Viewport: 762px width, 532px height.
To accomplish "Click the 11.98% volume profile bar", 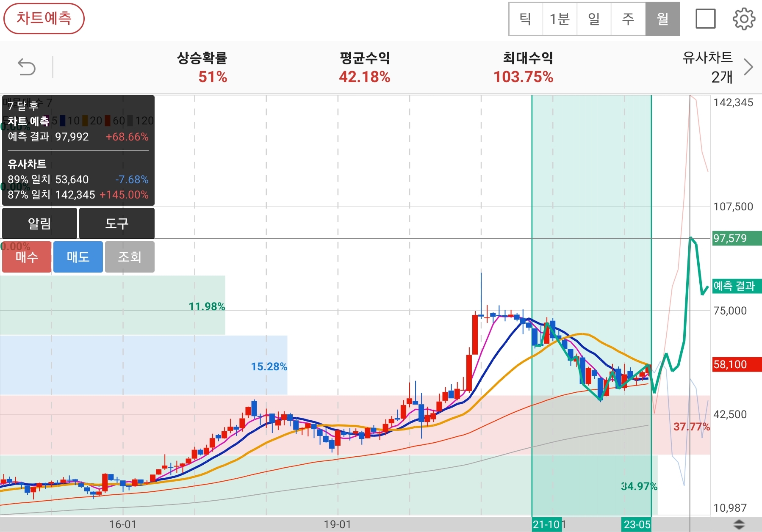I will coord(113,306).
